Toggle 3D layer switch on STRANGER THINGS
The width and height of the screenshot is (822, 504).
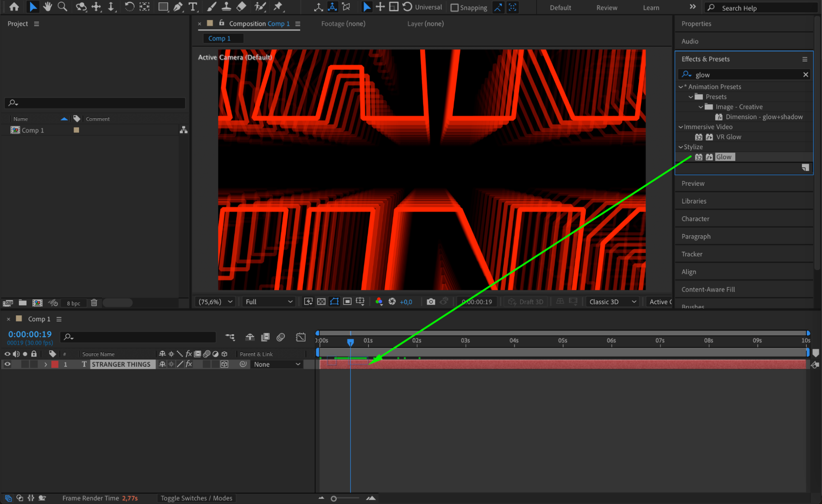click(x=224, y=364)
